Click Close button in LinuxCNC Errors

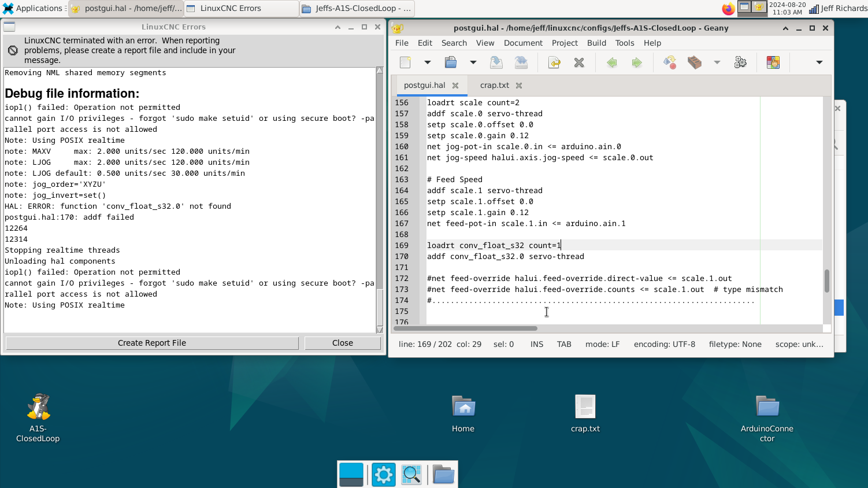pos(343,343)
